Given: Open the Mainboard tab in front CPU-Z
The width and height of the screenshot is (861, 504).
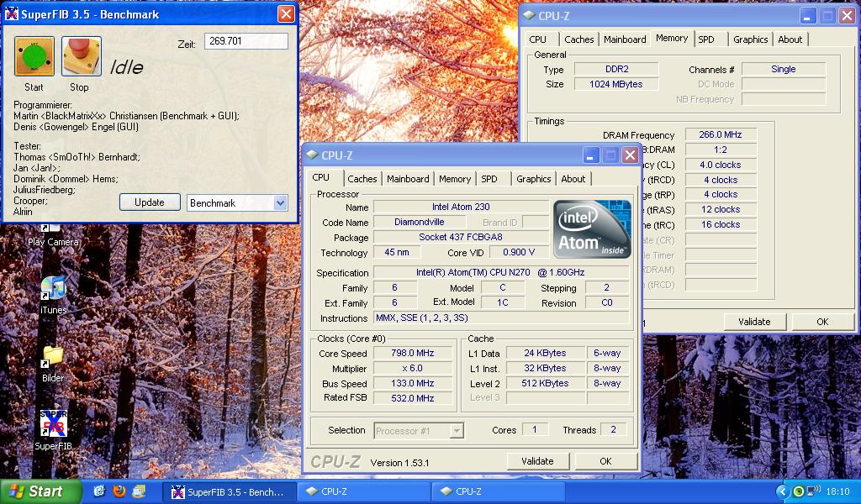Looking at the screenshot, I should 408,179.
